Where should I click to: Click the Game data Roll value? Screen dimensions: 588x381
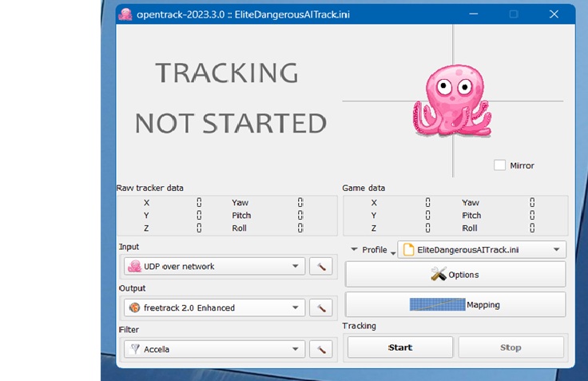tap(532, 228)
